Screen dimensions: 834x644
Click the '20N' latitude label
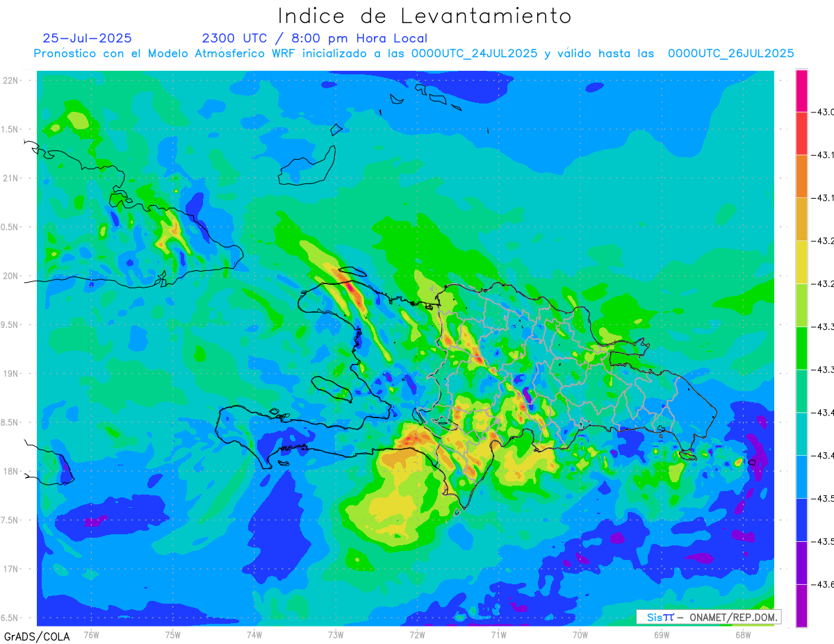point(11,276)
